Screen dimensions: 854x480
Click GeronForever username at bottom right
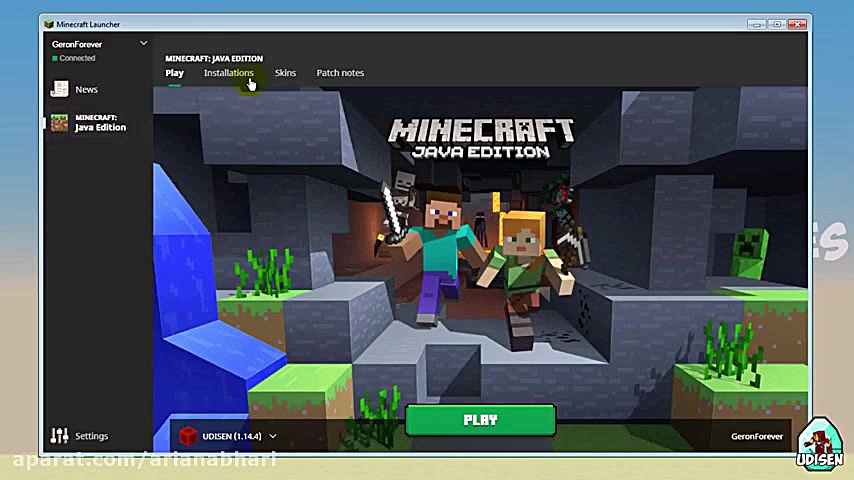click(x=757, y=436)
